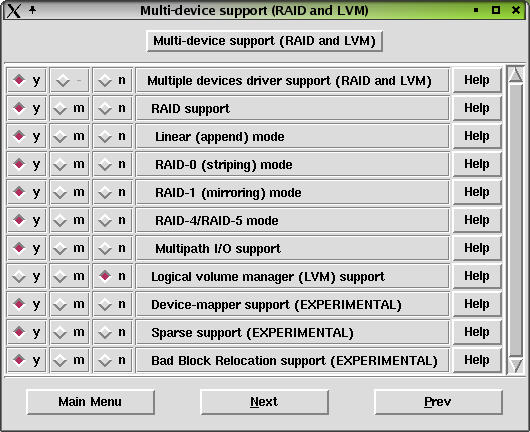
Task: Set RAID support to module (m)
Action: (x=69, y=109)
